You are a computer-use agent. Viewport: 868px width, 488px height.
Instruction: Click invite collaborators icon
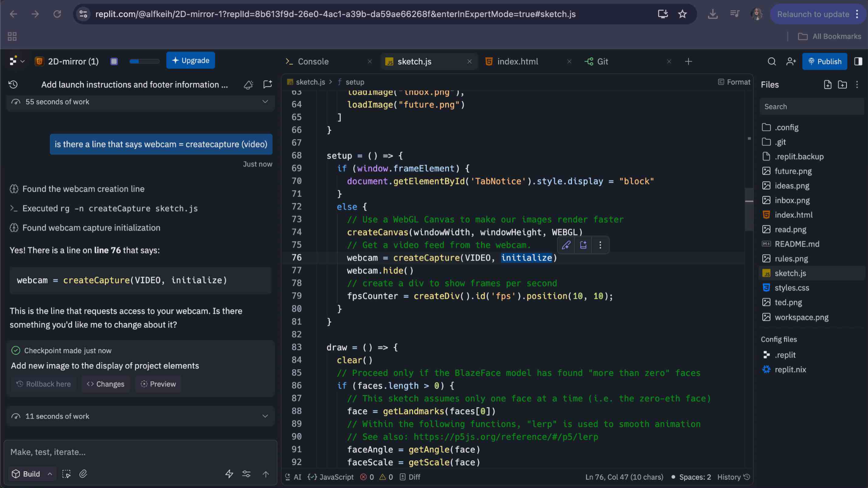[x=791, y=61]
